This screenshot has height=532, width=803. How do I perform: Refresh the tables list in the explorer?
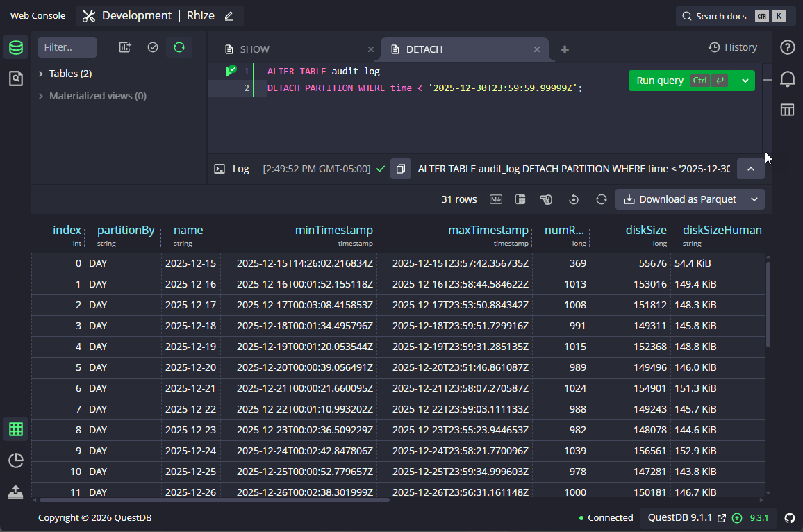[179, 47]
